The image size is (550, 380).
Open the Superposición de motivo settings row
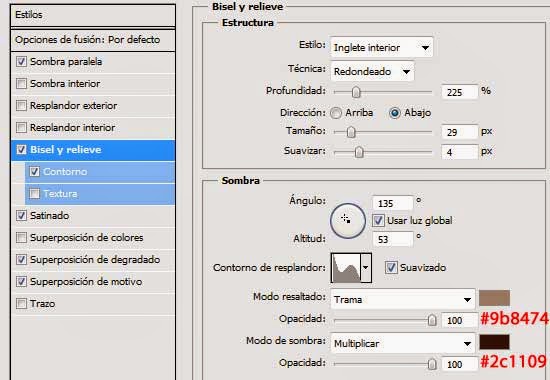(x=93, y=282)
